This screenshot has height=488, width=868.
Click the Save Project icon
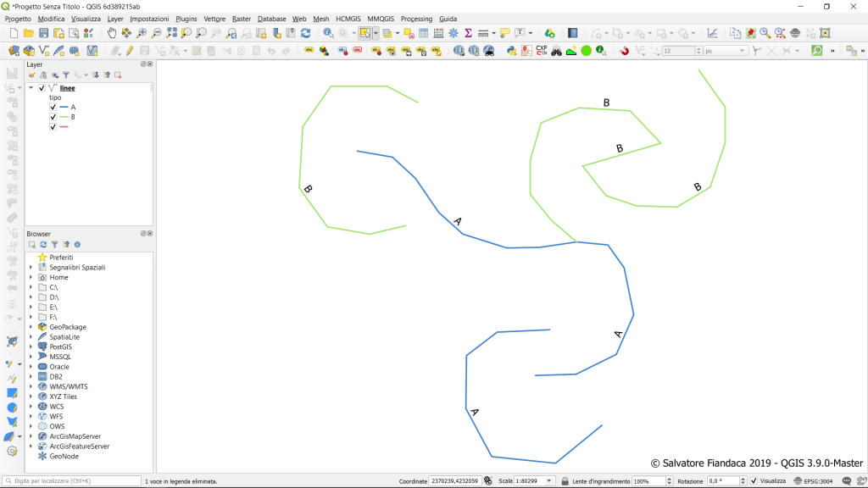(43, 33)
